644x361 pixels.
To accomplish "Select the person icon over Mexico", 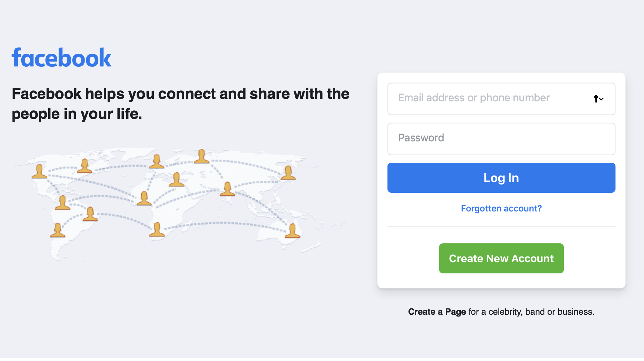I will coord(62,202).
